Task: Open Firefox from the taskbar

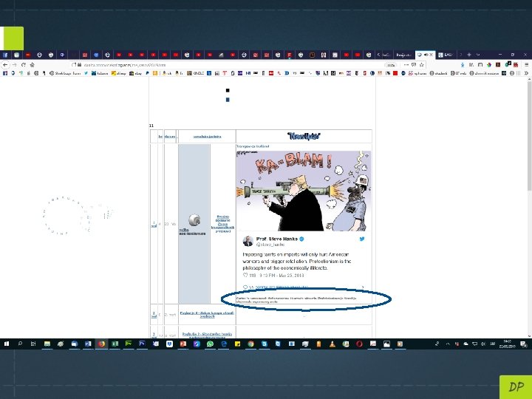Action: (101, 344)
